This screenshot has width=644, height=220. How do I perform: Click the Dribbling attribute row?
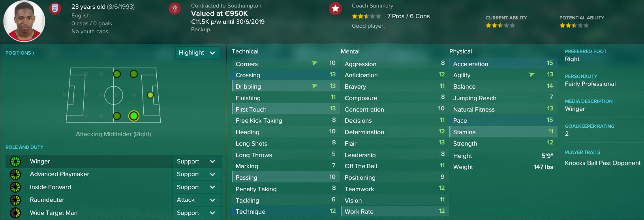[285, 86]
